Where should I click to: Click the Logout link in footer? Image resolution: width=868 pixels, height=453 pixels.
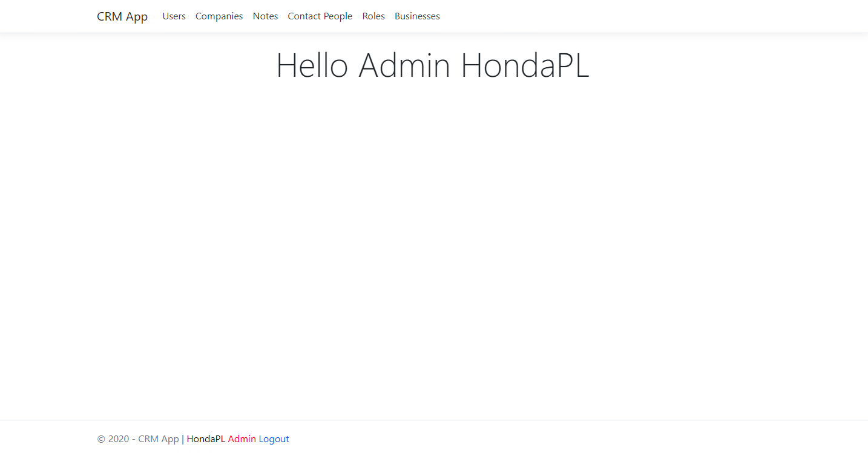tap(274, 439)
